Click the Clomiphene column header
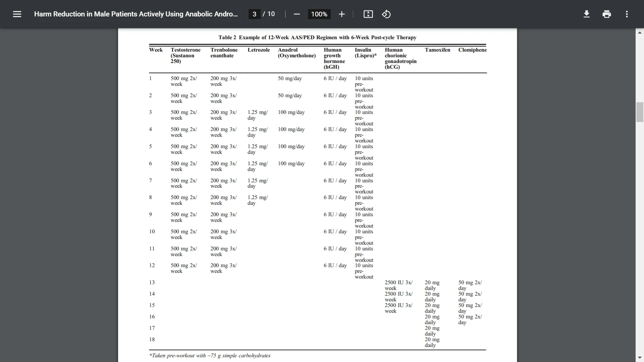The image size is (644, 362). point(472,50)
